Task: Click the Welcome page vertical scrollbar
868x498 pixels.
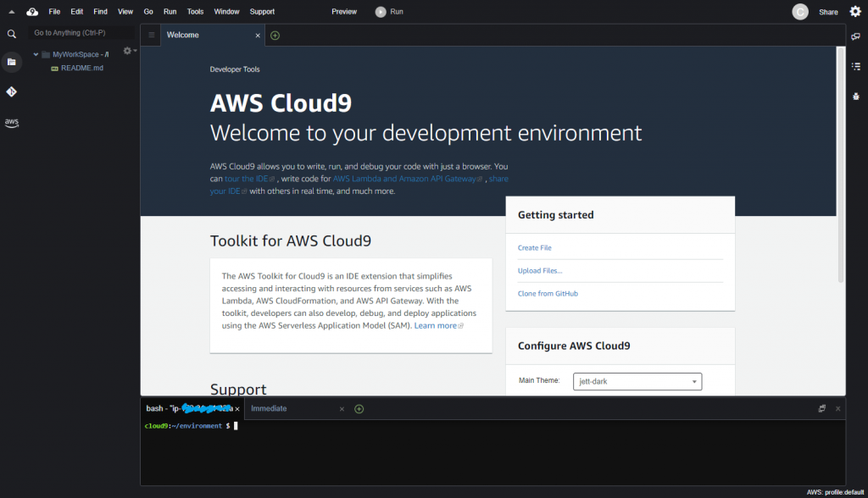Action: click(x=840, y=165)
